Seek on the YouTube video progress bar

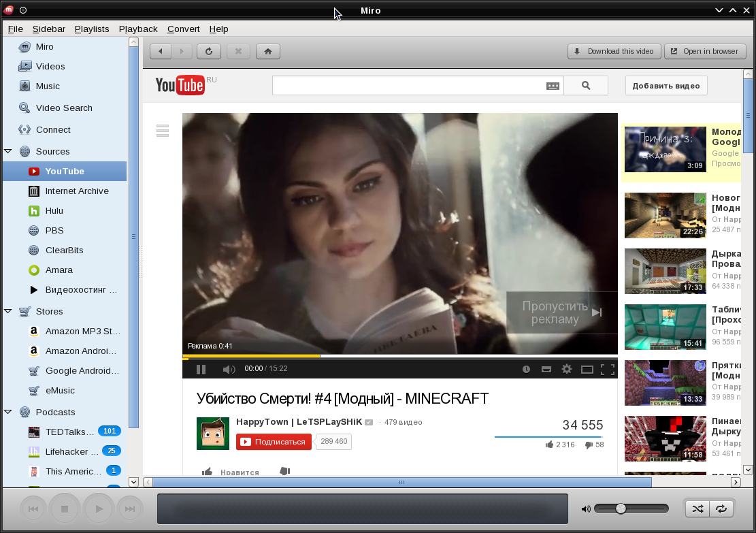pos(399,357)
